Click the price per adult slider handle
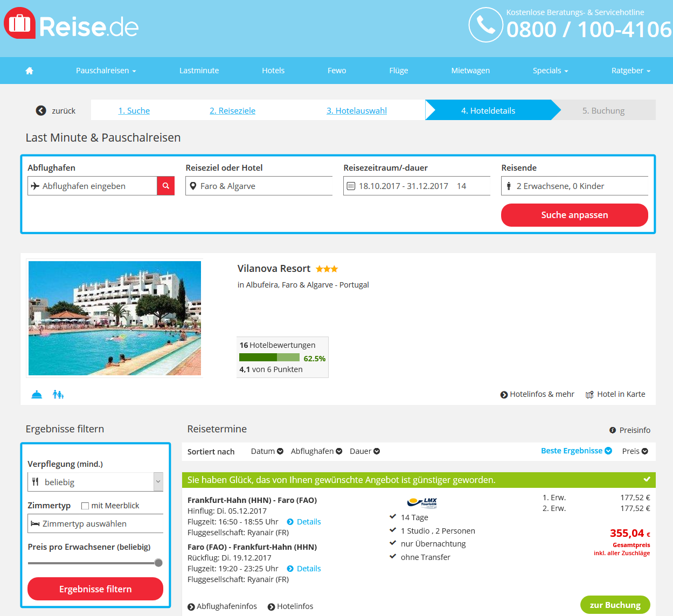673x616 pixels. 158,563
